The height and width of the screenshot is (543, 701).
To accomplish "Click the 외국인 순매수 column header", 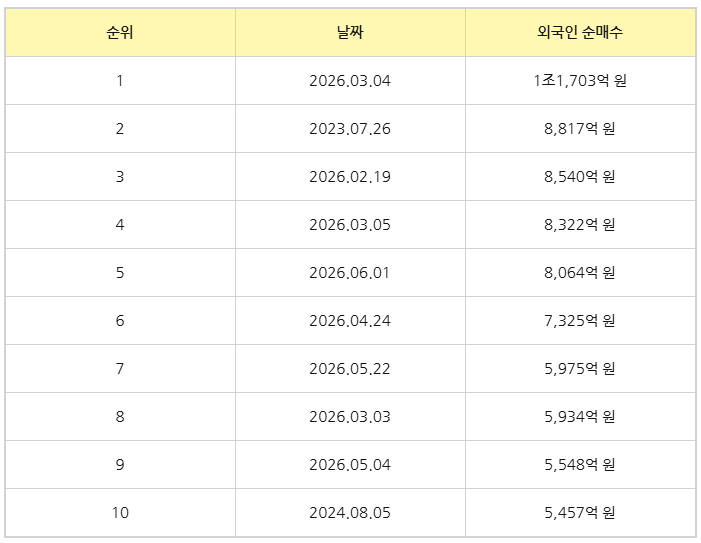I will [x=580, y=32].
